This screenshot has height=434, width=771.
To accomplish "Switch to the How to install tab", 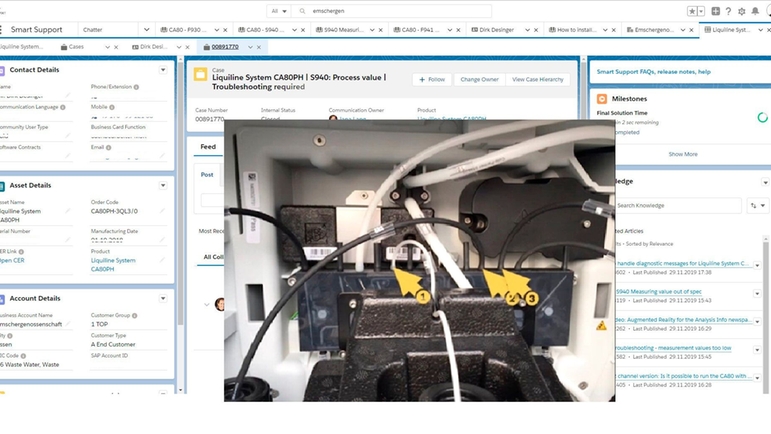I will click(x=572, y=30).
